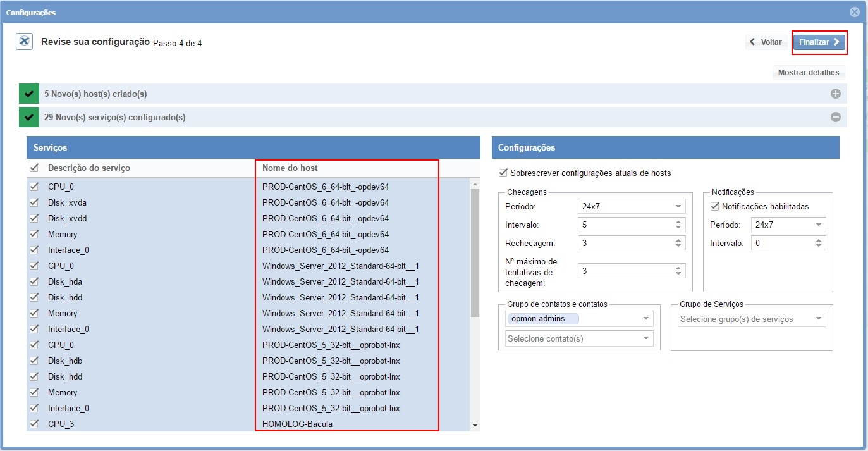Sort by Descrição do serviço column

pyautogui.click(x=89, y=168)
